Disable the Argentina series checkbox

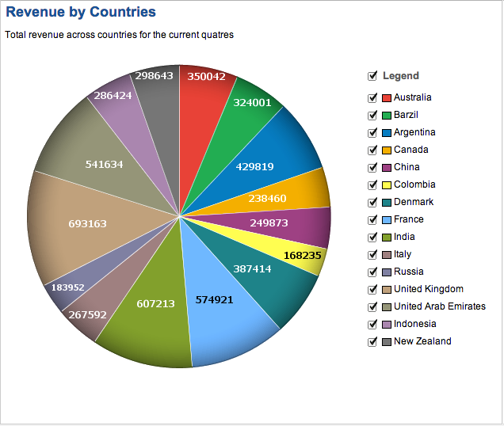[372, 133]
